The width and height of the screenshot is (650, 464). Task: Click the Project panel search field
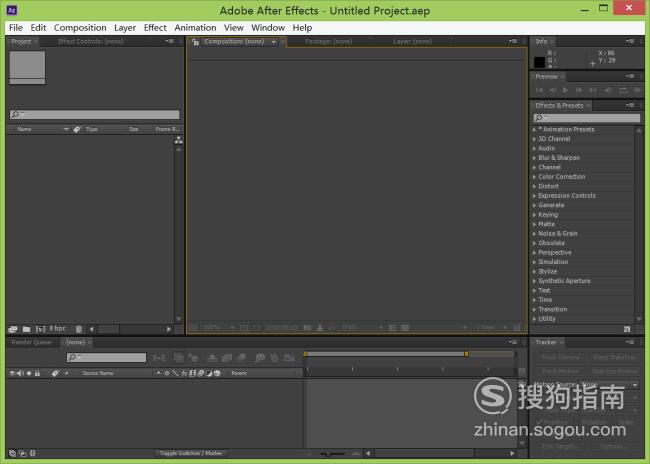point(95,114)
